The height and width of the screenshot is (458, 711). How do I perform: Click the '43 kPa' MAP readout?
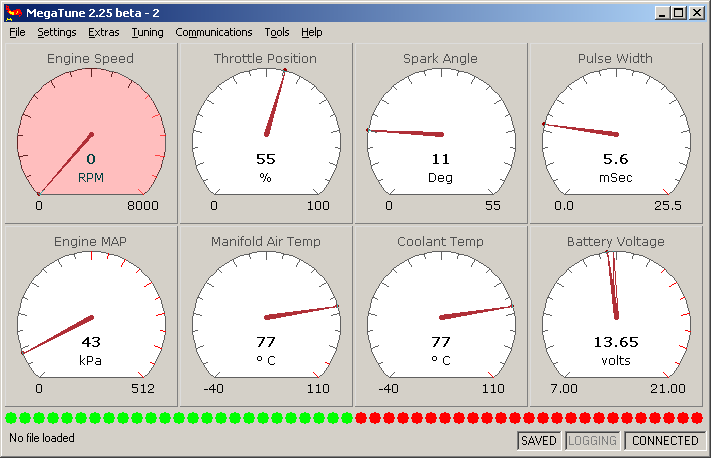(91, 351)
